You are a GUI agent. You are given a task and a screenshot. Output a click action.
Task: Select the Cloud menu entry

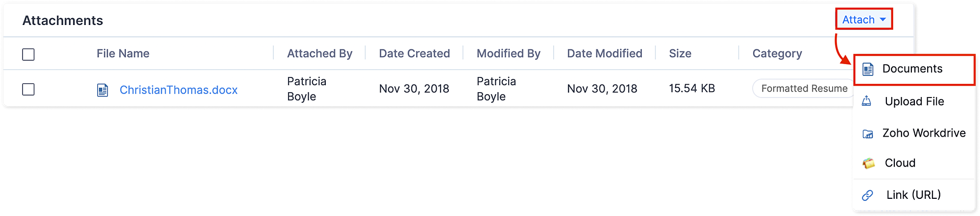coord(900,163)
